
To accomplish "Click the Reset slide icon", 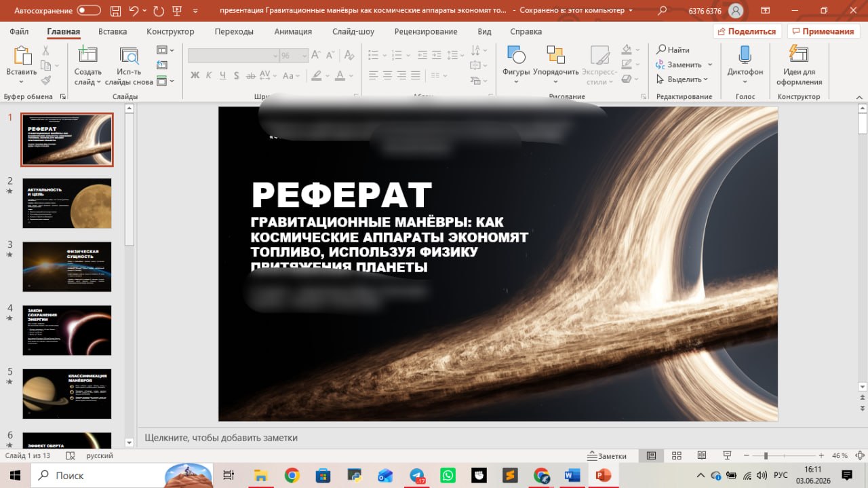I will (x=161, y=65).
